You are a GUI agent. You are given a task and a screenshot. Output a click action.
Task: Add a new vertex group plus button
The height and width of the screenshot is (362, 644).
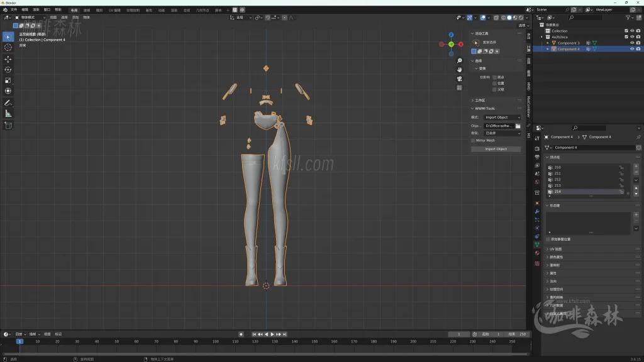click(636, 166)
